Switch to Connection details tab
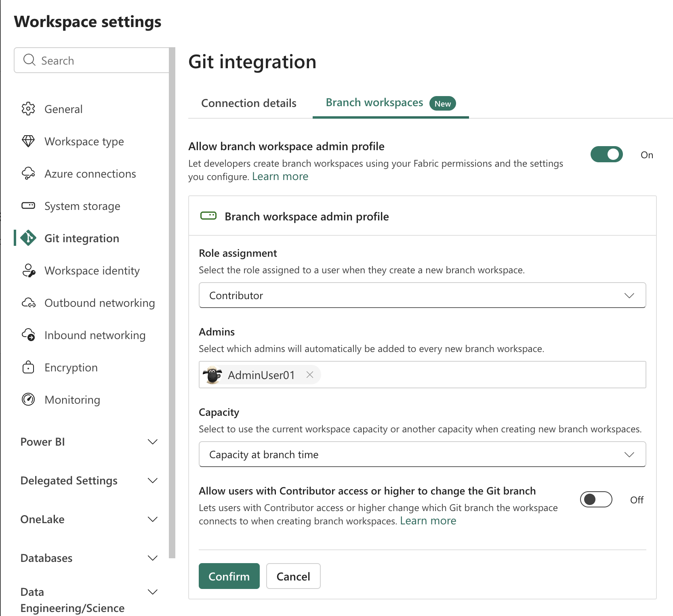Screen dimensions: 673x616 249,103
